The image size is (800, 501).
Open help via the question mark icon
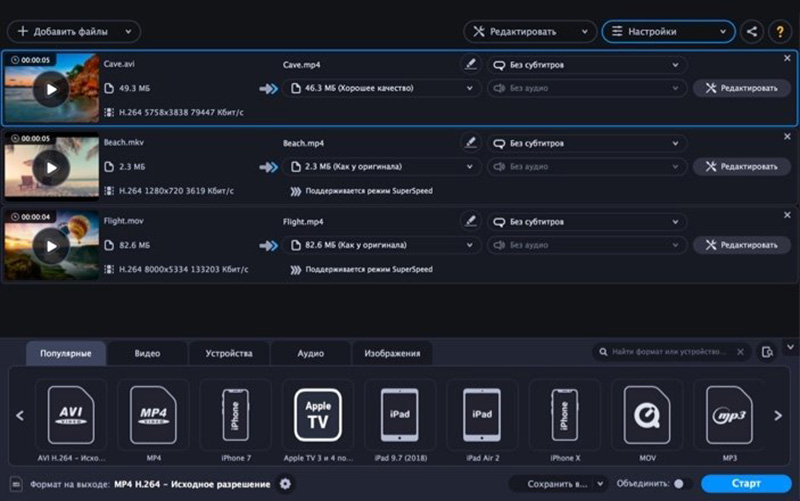click(x=779, y=32)
